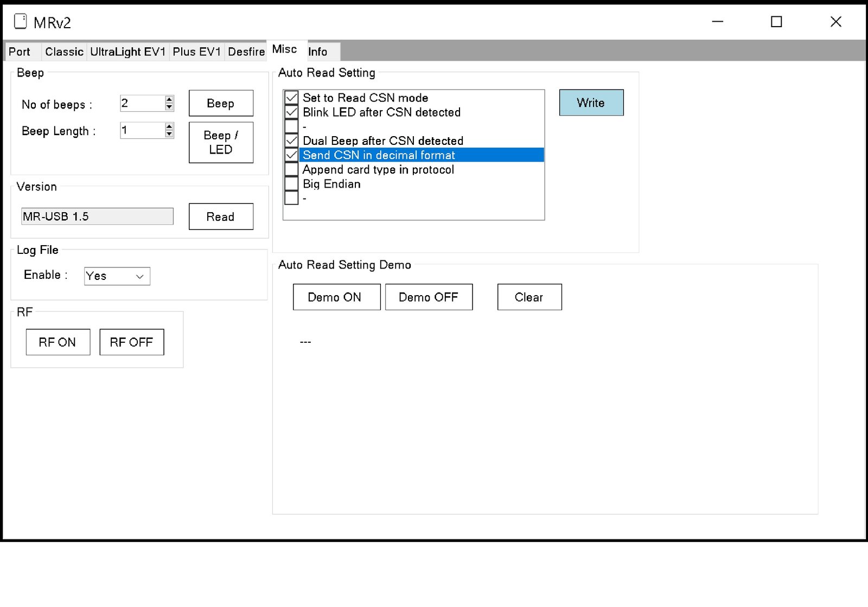Decrease the Beep Length spinner
The image size is (868, 607).
169,134
